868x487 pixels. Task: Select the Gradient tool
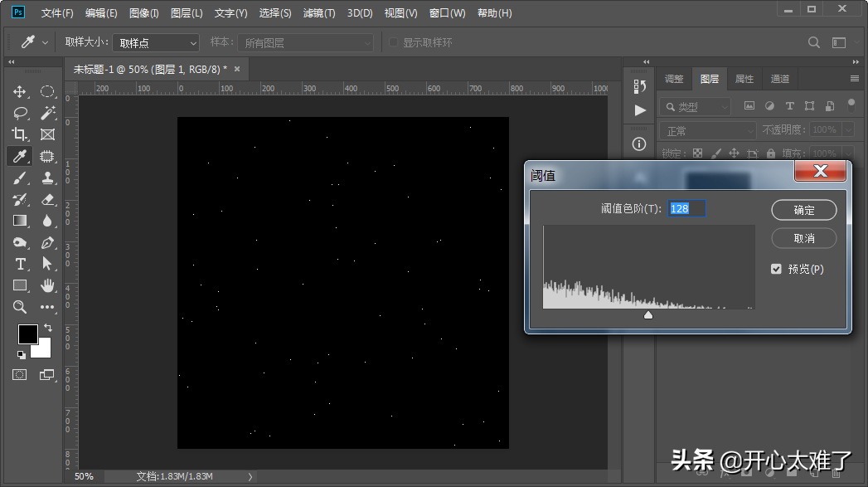20,221
